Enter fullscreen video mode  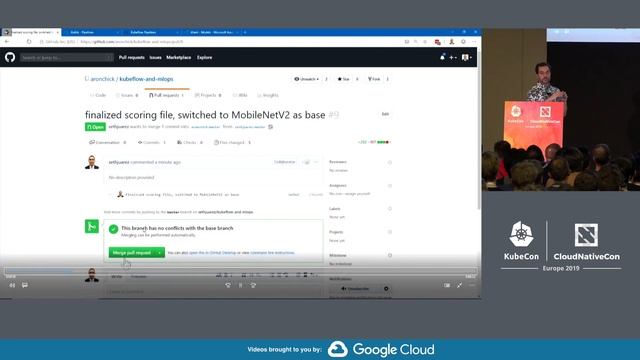click(460, 285)
